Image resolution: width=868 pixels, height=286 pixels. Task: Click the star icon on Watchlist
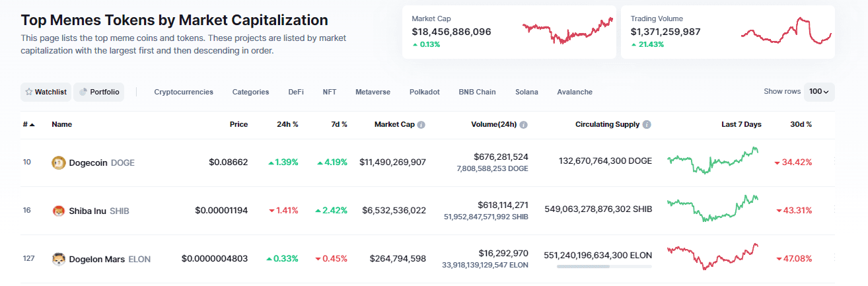(x=28, y=92)
